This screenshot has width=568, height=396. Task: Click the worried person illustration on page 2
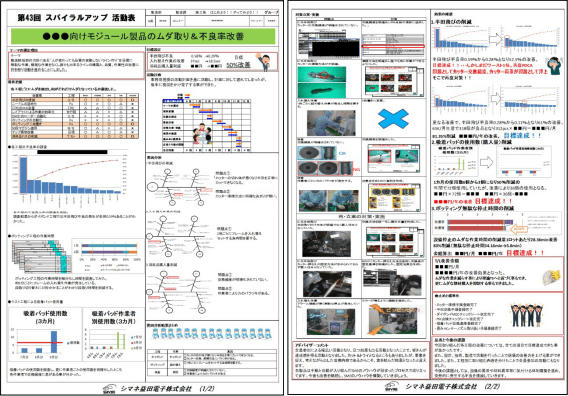click(553, 66)
